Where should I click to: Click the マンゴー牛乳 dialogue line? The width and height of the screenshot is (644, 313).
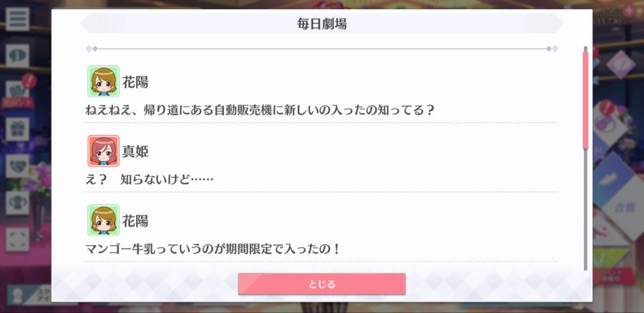tap(213, 249)
